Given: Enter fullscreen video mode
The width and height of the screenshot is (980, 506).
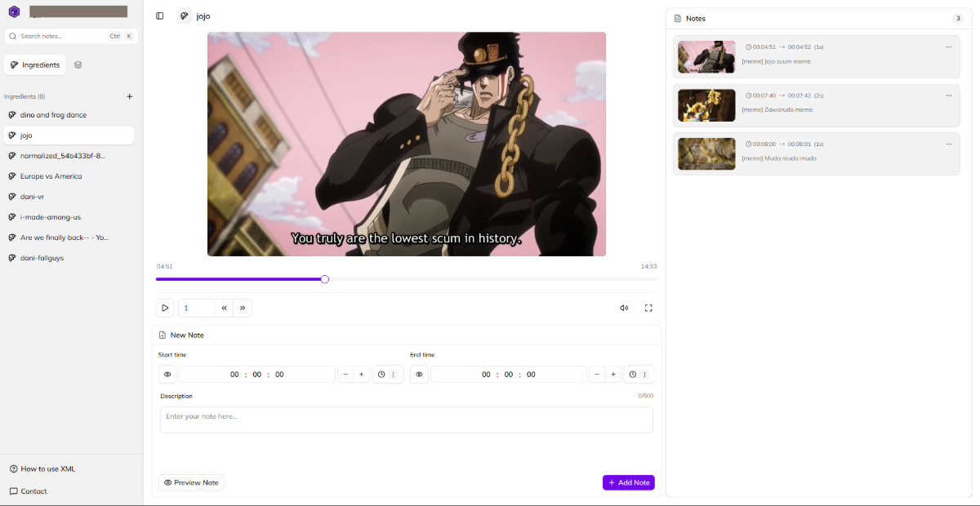Looking at the screenshot, I should point(648,308).
